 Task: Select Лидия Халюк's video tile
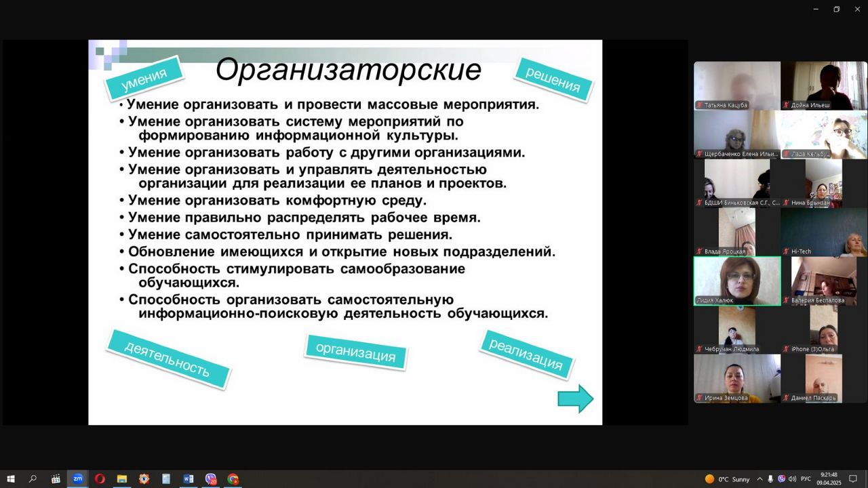click(737, 281)
